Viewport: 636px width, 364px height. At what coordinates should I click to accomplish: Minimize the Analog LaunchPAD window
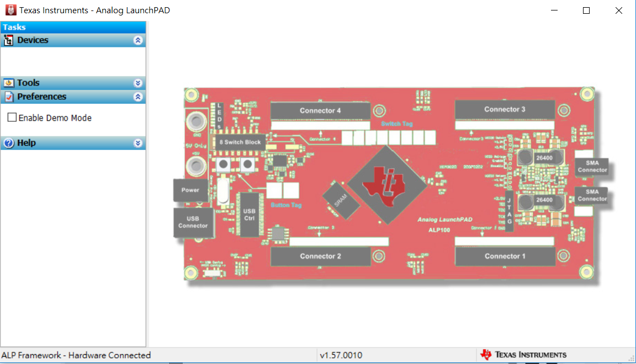click(554, 10)
